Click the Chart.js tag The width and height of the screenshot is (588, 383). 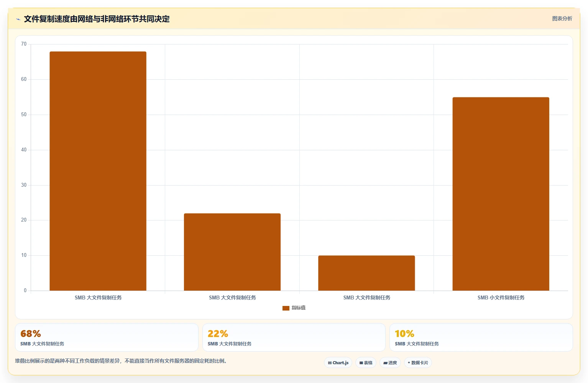point(338,363)
